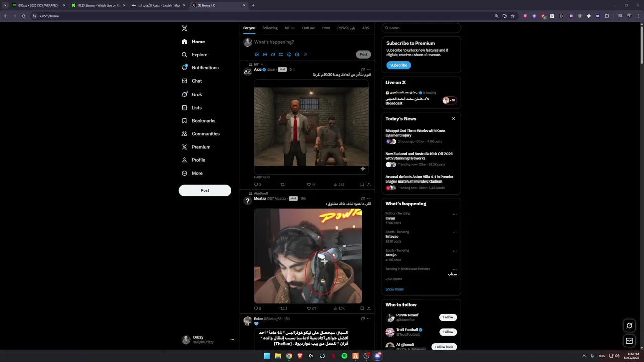The image size is (644, 362).
Task: Open emoji picker in the composer
Action: [289, 54]
